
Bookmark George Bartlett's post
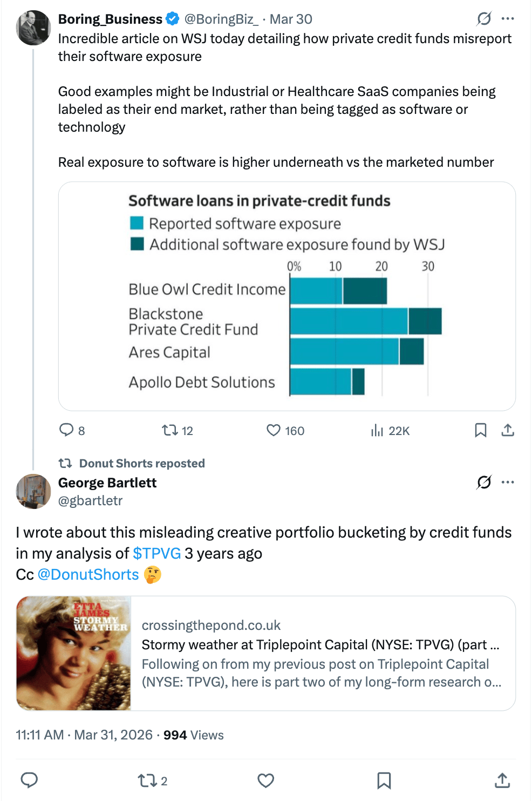point(384,780)
